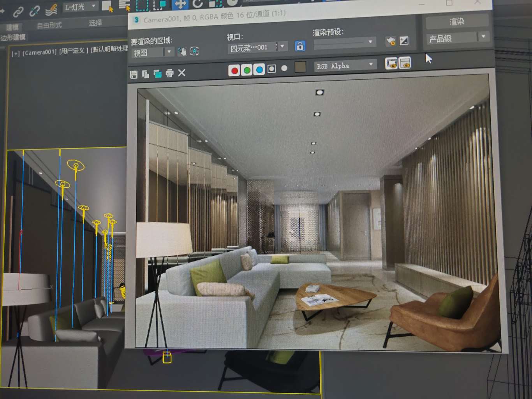
Task: Clear the rendered frame with X icon
Action: click(181, 73)
